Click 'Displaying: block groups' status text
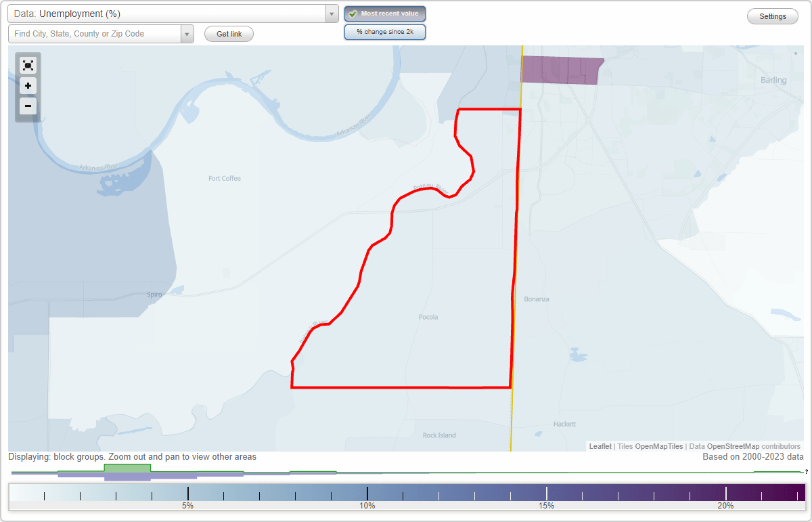 133,457
